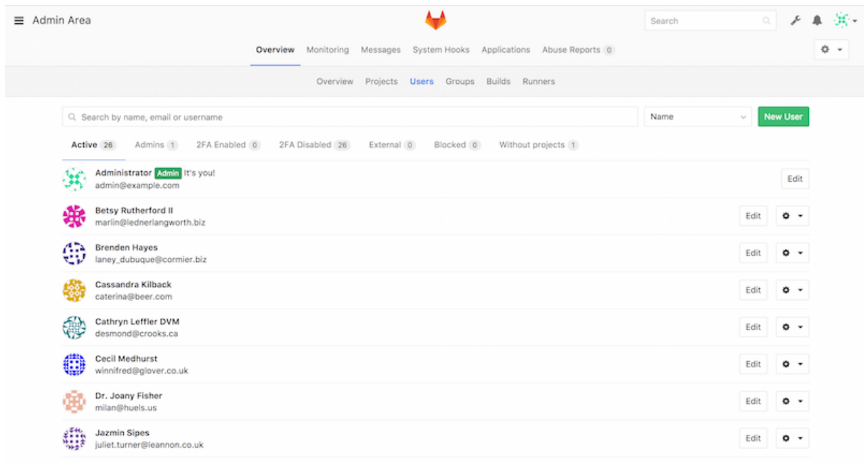Go to Projects sub-navigation
868x463 pixels.
[381, 81]
